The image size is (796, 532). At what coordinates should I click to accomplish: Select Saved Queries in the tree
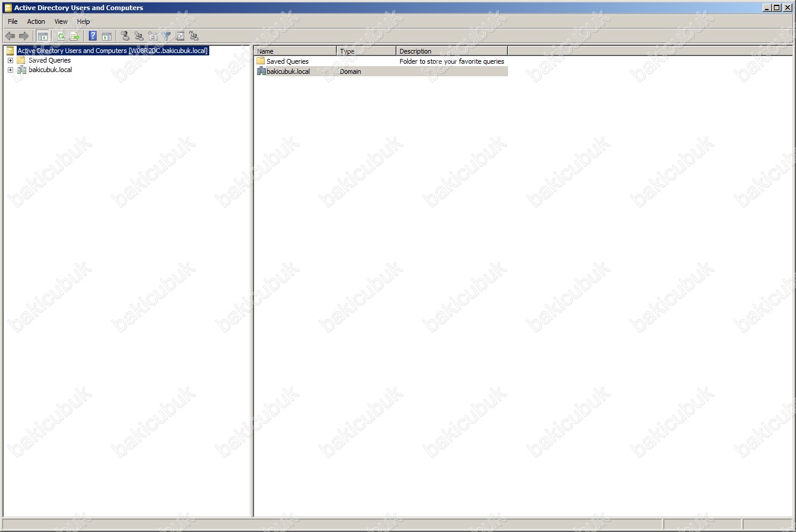49,60
